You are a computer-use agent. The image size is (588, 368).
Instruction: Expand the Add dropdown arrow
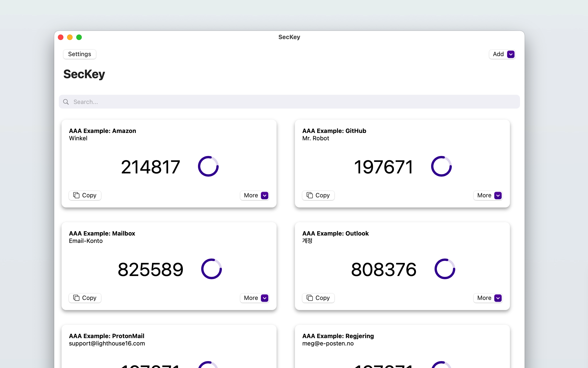click(511, 54)
